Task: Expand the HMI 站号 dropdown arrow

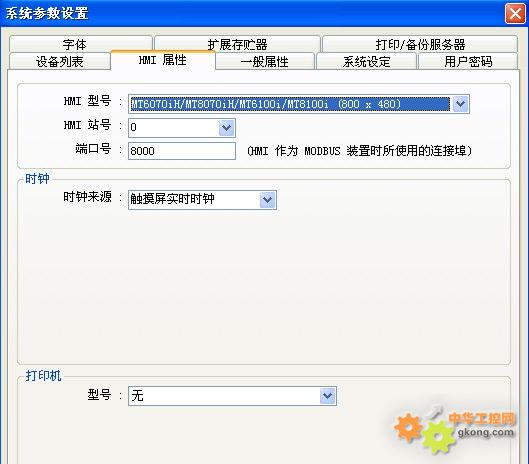Action: 226,128
